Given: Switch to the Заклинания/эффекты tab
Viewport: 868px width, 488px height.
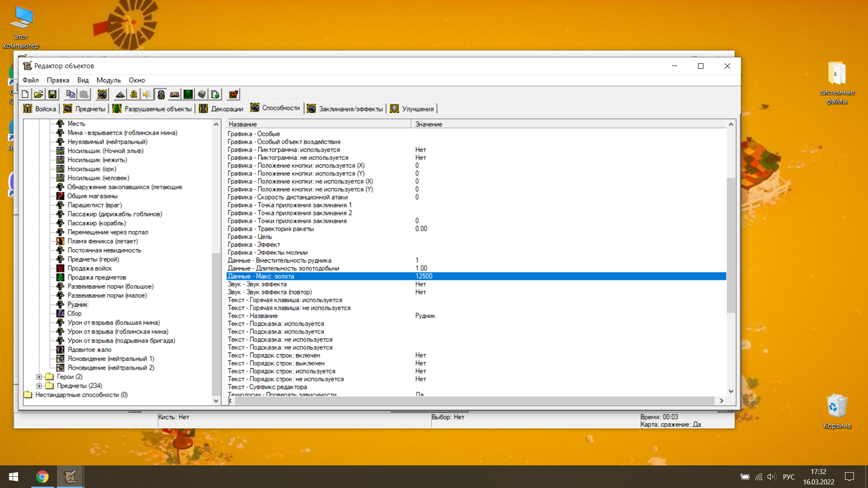Looking at the screenshot, I should [x=345, y=109].
